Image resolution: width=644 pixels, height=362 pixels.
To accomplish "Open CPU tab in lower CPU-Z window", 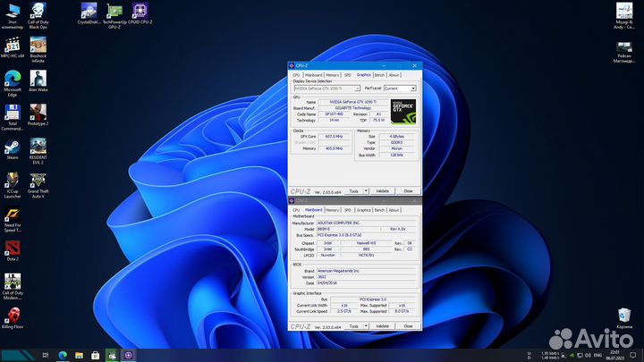I will pyautogui.click(x=296, y=210).
